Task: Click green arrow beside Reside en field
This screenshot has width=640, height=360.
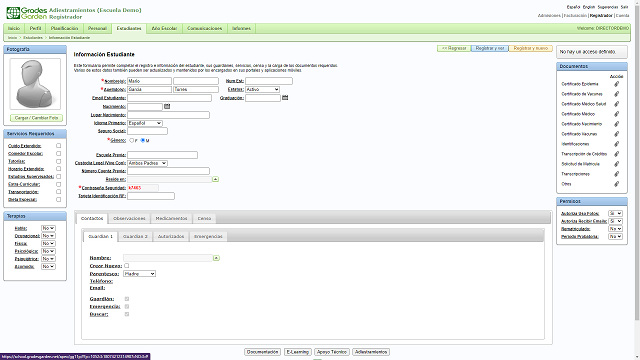Action: coord(216,179)
